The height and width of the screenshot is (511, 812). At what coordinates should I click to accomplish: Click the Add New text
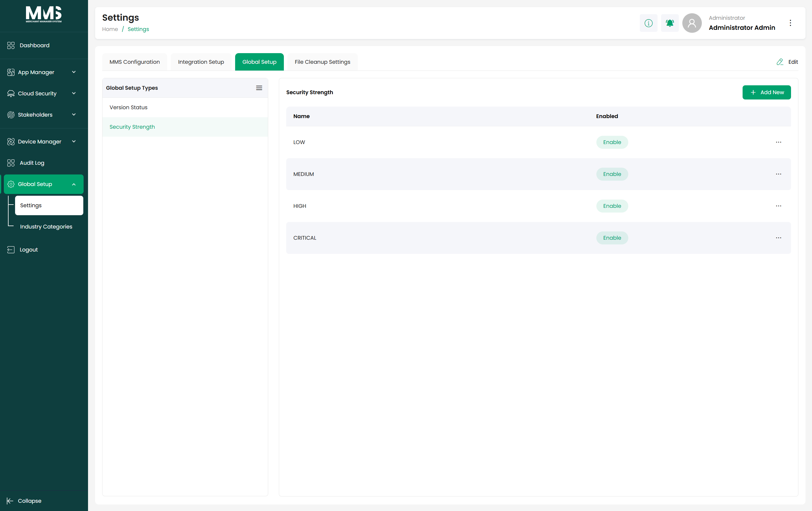pyautogui.click(x=772, y=92)
